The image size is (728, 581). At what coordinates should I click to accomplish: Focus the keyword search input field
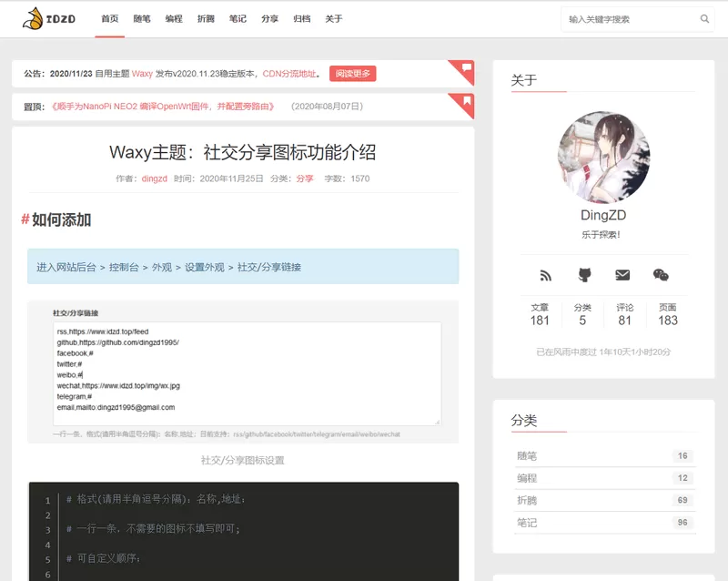click(628, 19)
